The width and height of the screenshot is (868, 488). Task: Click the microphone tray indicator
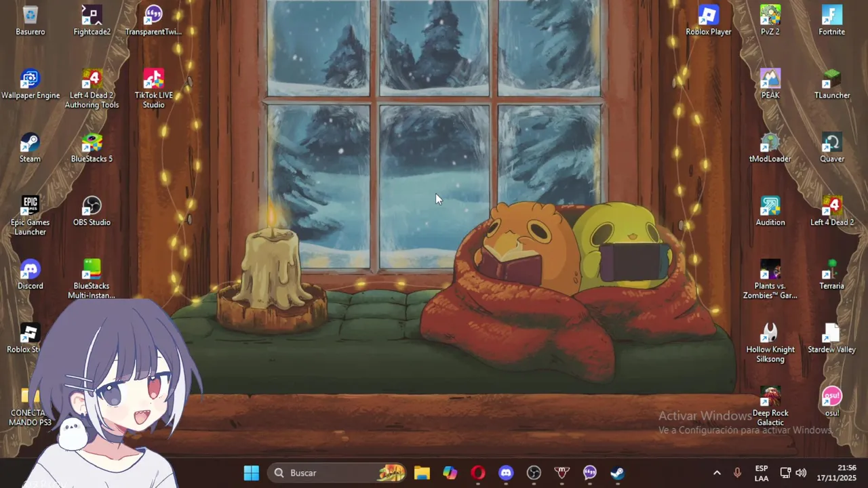click(737, 472)
